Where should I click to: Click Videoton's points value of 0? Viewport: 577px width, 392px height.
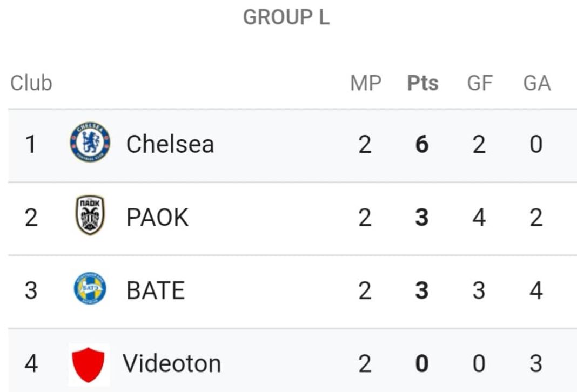pyautogui.click(x=422, y=363)
